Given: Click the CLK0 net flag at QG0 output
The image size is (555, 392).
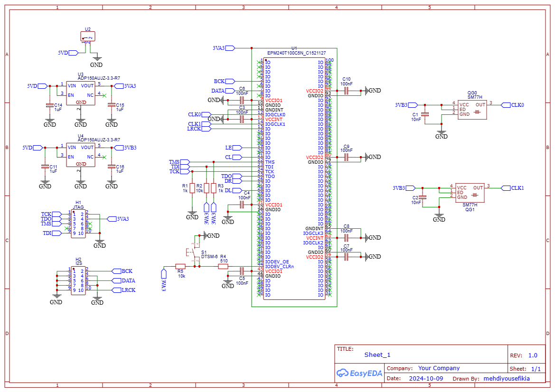Looking at the screenshot, I should point(513,105).
